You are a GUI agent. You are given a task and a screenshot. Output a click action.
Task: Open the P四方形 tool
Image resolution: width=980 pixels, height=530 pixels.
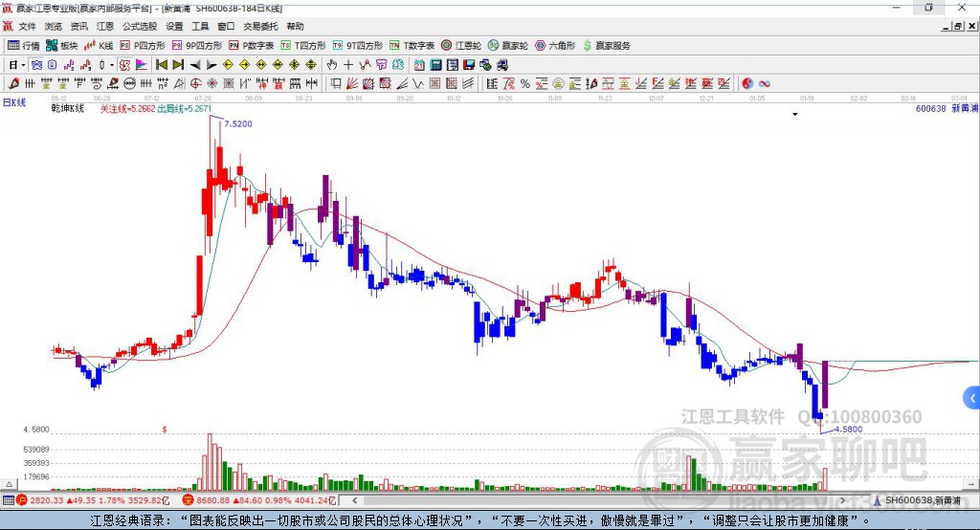pos(143,46)
